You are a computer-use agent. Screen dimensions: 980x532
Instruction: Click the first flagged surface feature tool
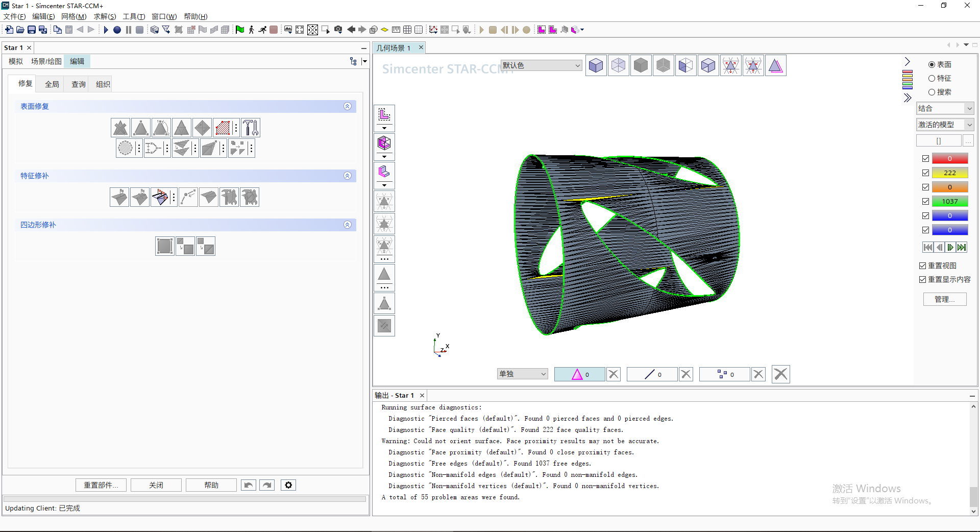click(x=119, y=197)
